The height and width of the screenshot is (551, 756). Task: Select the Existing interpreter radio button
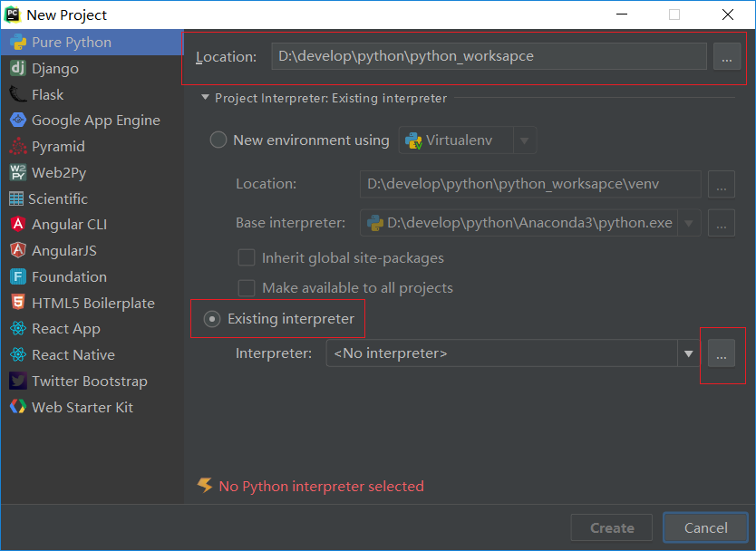click(212, 319)
